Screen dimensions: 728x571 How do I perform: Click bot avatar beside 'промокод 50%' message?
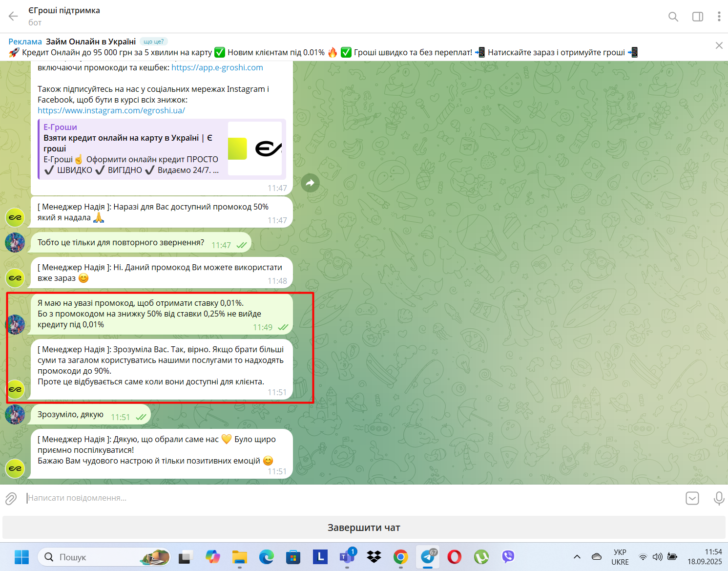point(15,217)
